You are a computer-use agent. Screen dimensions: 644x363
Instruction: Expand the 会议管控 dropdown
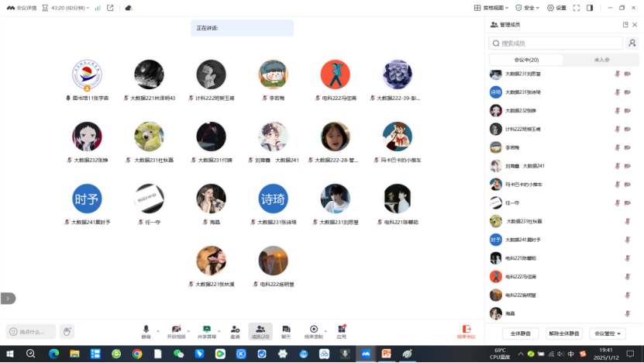[x=607, y=334]
